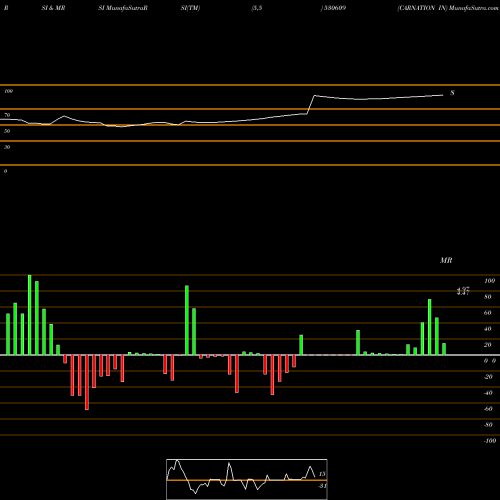The width and height of the screenshot is (500, 500).
Task: Click the MR right axis label 100
Action: 489,281
